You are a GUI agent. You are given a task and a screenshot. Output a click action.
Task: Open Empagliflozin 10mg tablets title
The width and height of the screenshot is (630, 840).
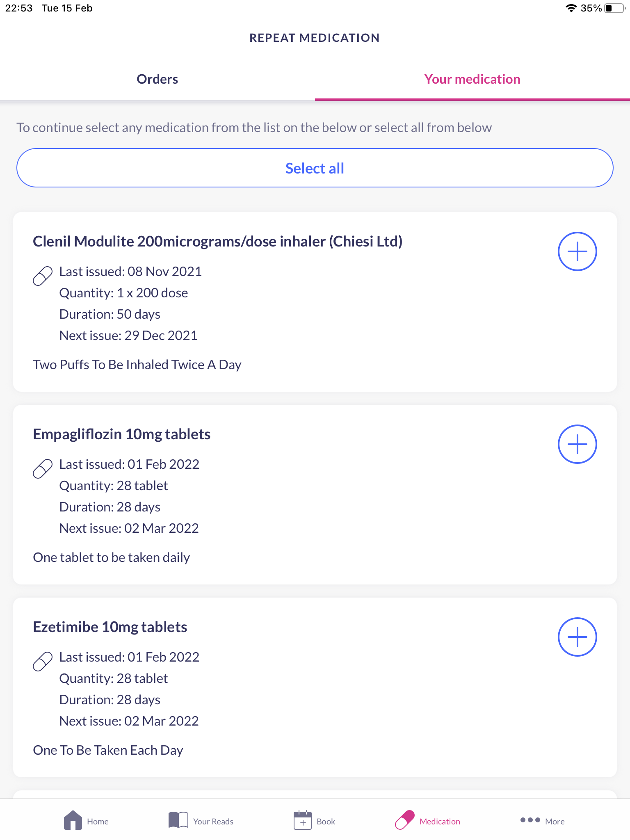pyautogui.click(x=122, y=434)
